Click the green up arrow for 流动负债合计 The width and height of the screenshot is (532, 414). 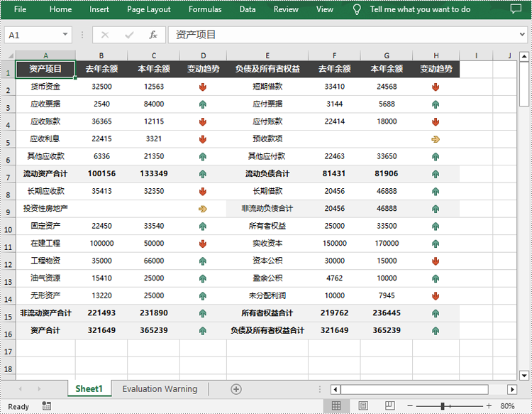[436, 174]
